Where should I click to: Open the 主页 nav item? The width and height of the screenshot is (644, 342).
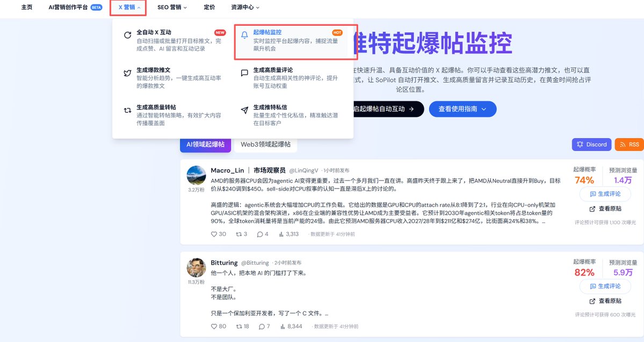[x=27, y=8]
